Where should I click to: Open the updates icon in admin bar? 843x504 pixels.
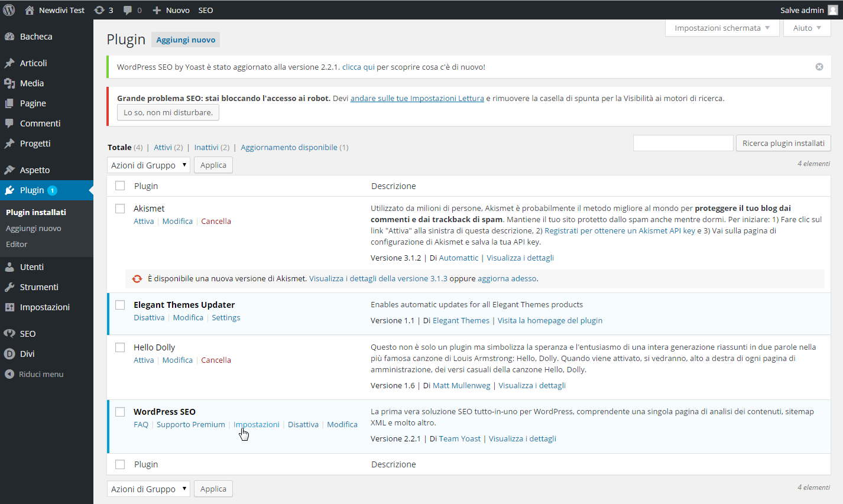(x=99, y=10)
